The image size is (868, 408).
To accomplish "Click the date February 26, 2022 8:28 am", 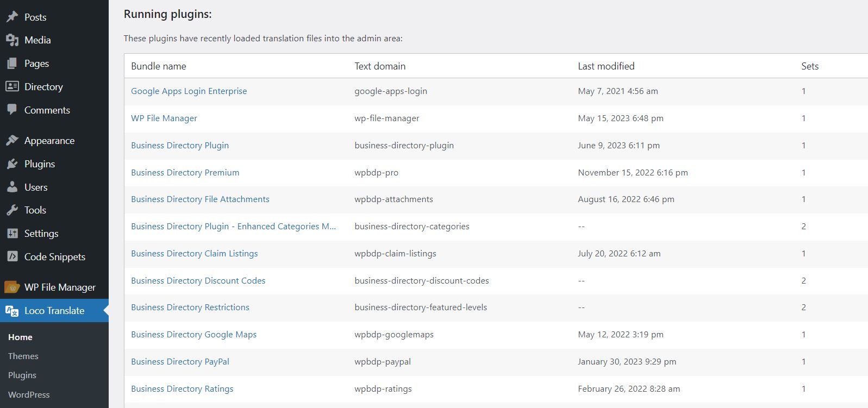I will 629,389.
